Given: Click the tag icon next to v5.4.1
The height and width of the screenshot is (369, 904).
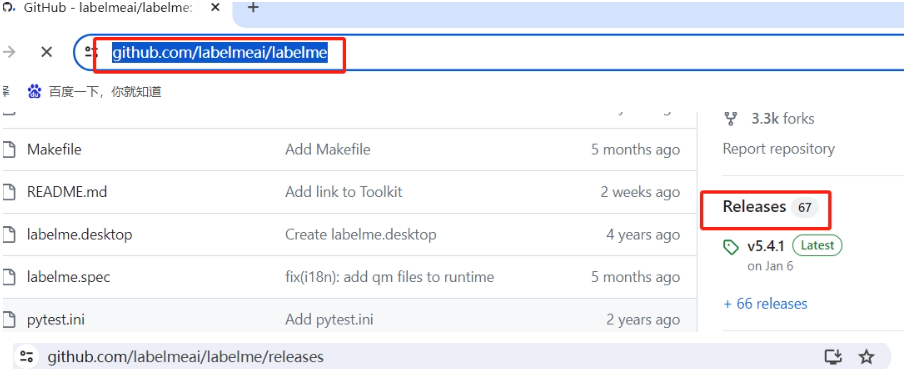Looking at the screenshot, I should pyautogui.click(x=730, y=247).
